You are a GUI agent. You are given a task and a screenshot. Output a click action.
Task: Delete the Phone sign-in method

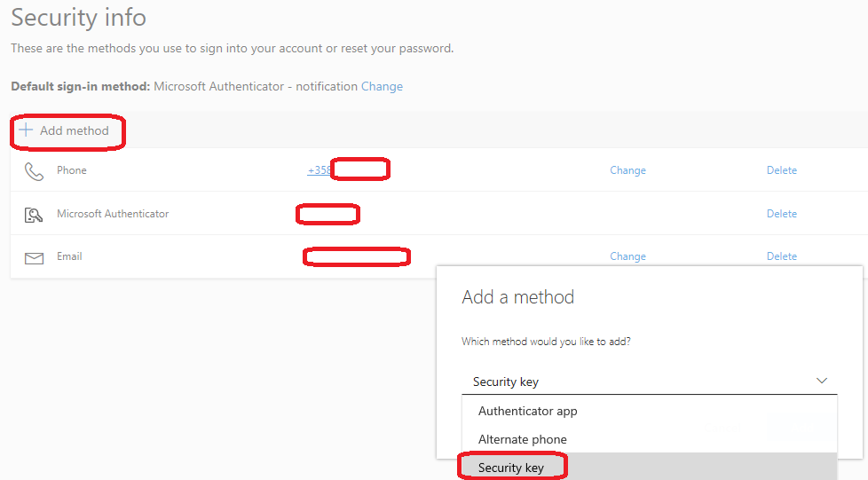coord(781,170)
